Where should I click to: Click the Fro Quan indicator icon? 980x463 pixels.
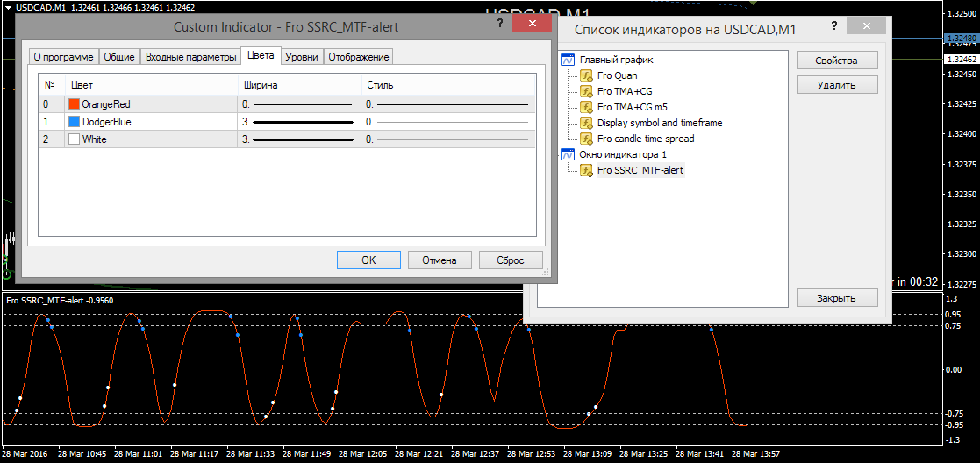586,75
